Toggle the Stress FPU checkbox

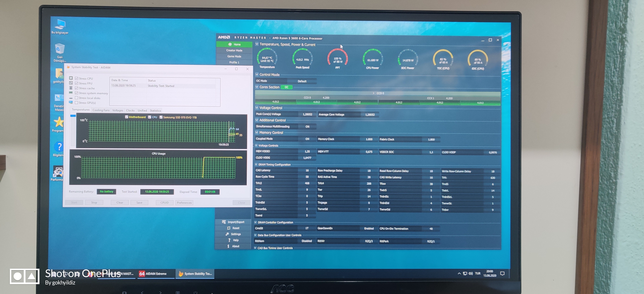pos(76,83)
